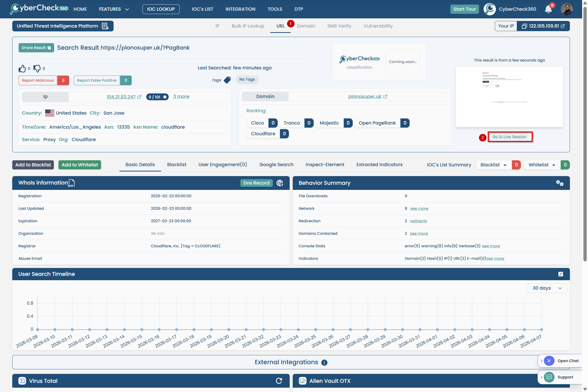Click the Cloudflare ranking badge
Image resolution: width=588 pixels, height=392 pixels.
coord(267,134)
